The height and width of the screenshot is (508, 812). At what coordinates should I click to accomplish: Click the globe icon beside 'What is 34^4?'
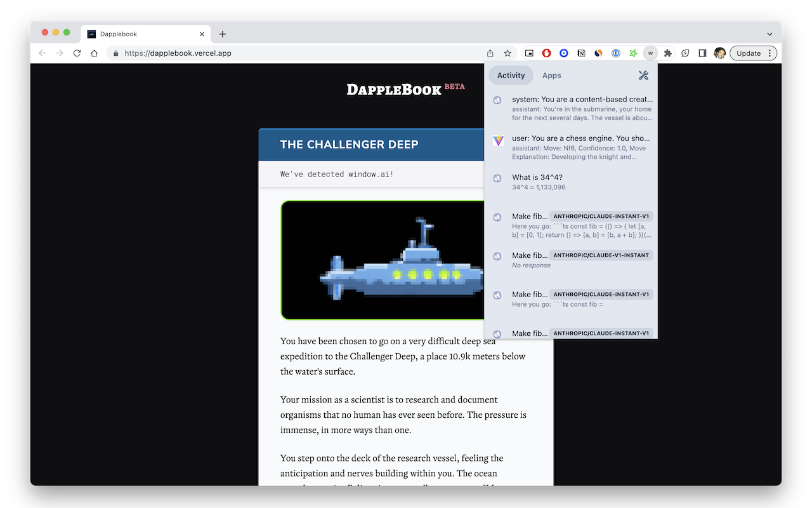tap(497, 179)
